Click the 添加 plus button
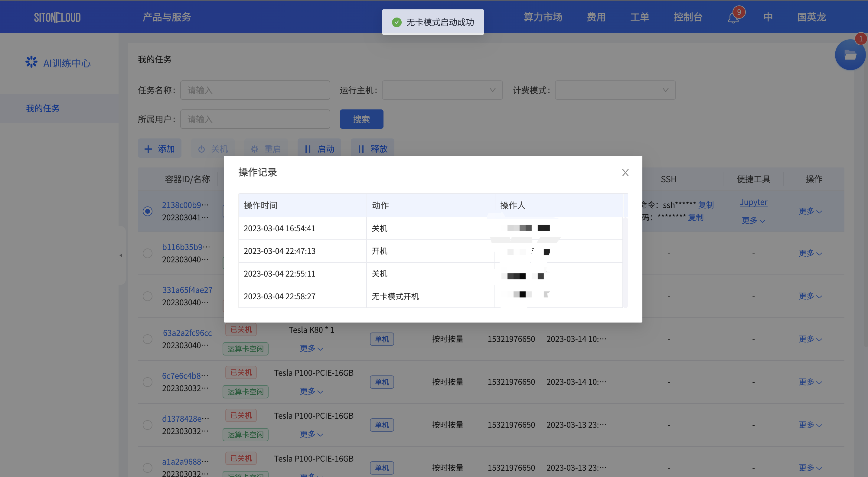The height and width of the screenshot is (477, 868). (160, 148)
